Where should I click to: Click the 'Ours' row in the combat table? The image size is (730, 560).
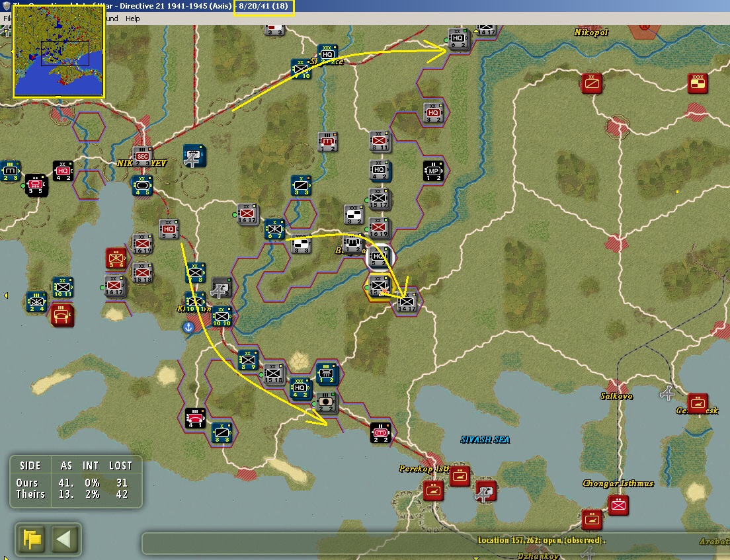(75, 483)
